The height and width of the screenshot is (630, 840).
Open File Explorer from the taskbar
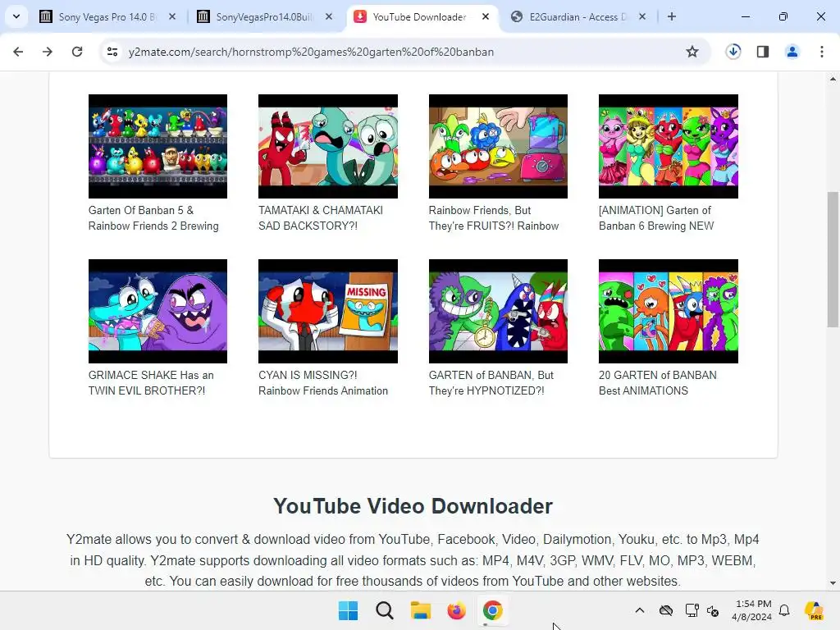(421, 610)
